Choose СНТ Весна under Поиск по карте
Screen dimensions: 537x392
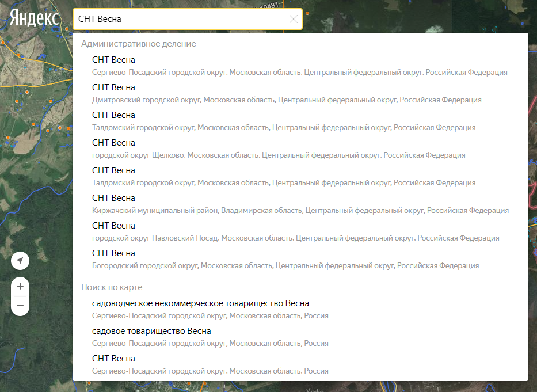pyautogui.click(x=300, y=364)
